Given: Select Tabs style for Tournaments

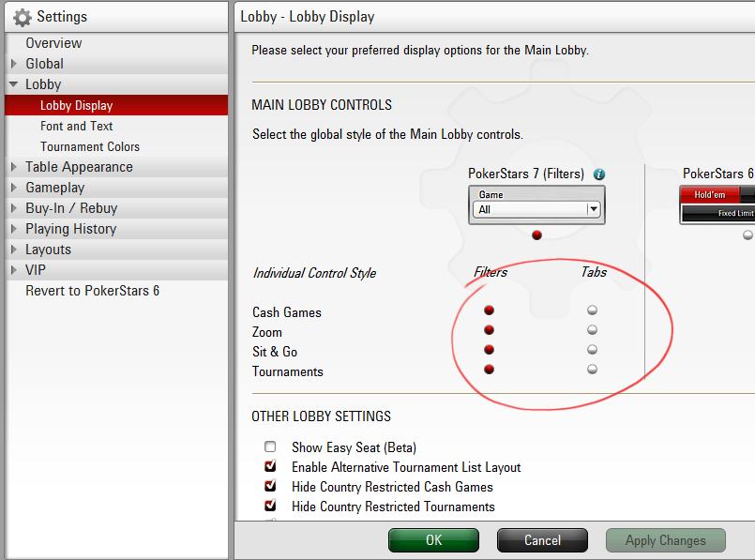Looking at the screenshot, I should (592, 370).
